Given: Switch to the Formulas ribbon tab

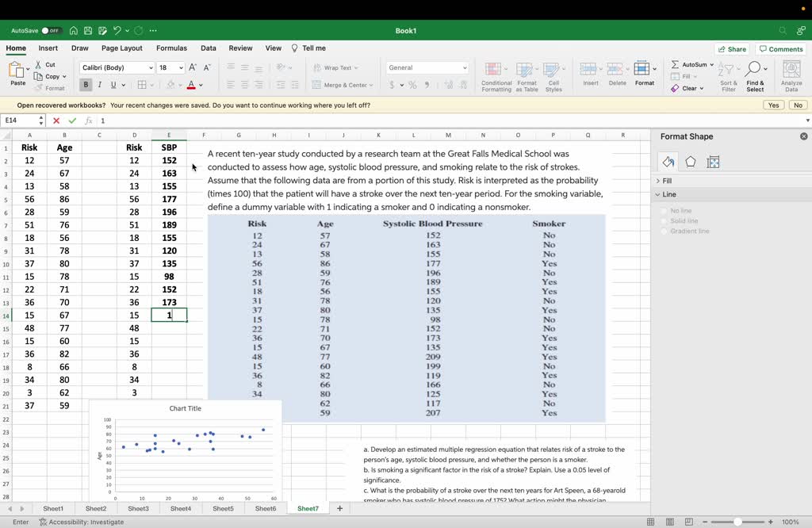Looking at the screenshot, I should pyautogui.click(x=171, y=48).
